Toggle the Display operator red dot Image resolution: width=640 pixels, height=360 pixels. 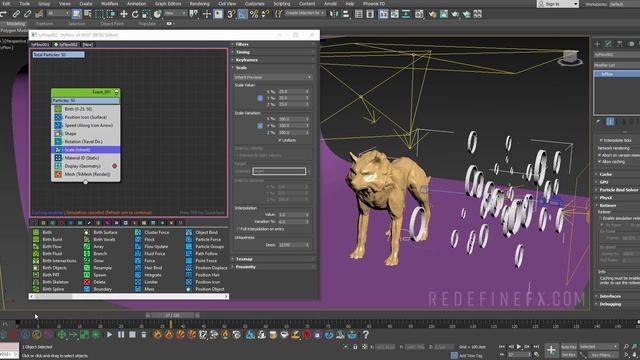click(115, 166)
